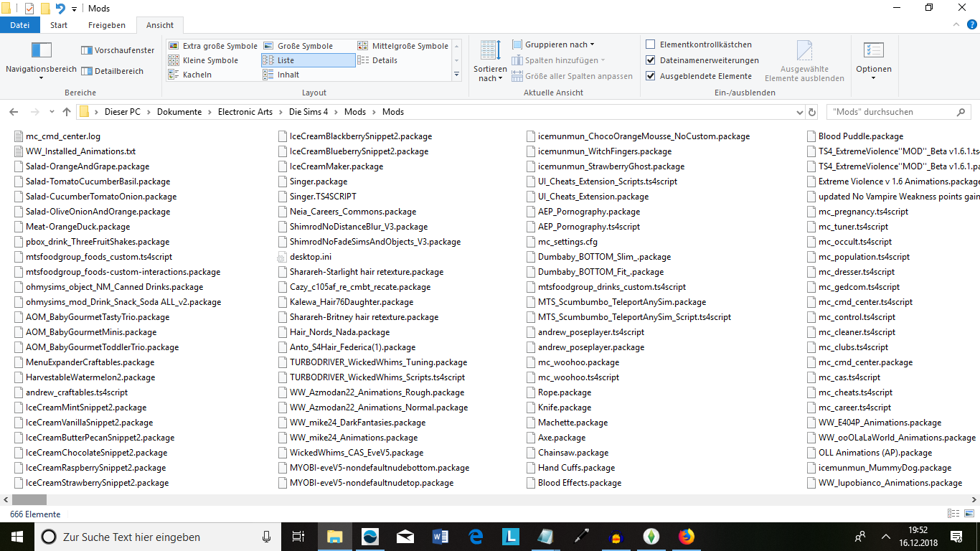Select Extra große Symbole layout
The height and width of the screenshot is (551, 980).
(x=212, y=46)
